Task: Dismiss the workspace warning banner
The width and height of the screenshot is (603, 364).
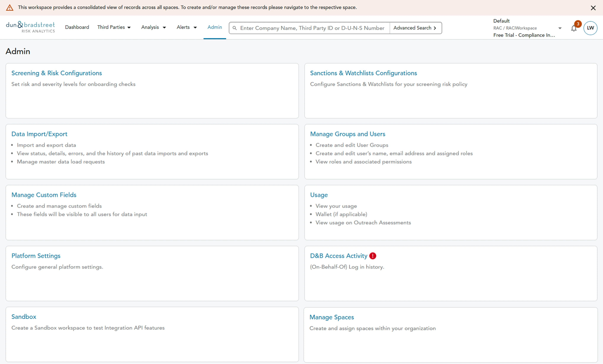Action: [593, 8]
